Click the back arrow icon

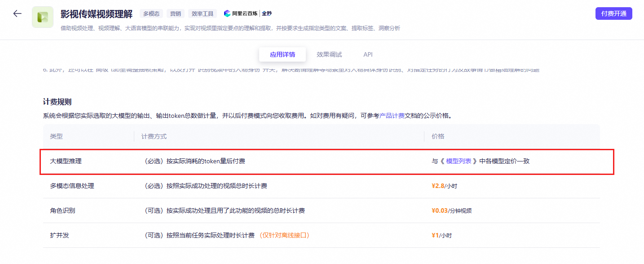pos(17,13)
